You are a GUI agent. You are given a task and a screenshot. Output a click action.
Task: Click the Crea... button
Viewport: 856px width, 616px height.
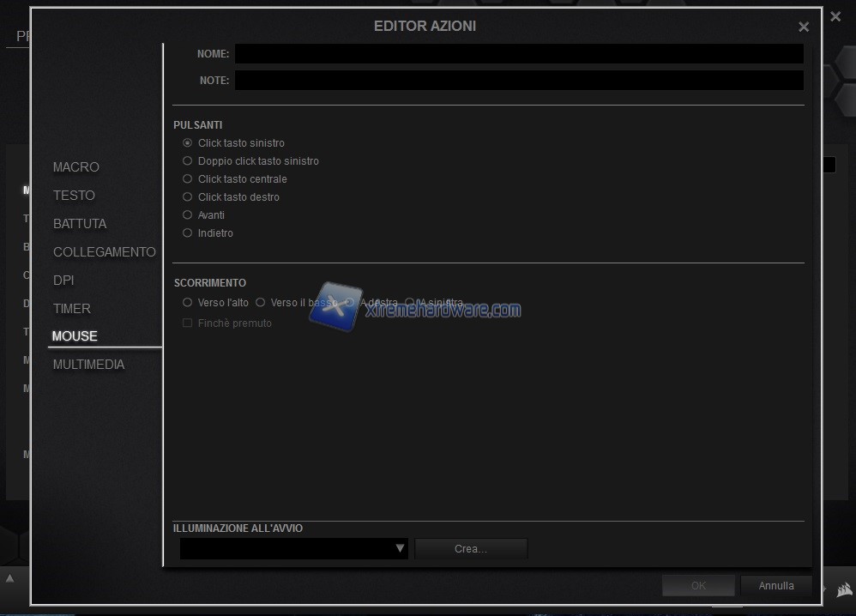(x=471, y=549)
